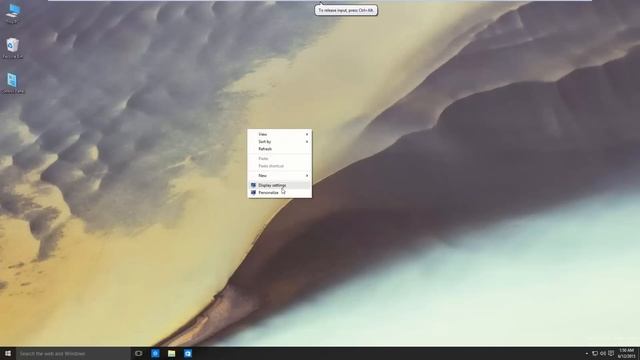Open the Store app on taskbar

pyautogui.click(x=188, y=353)
